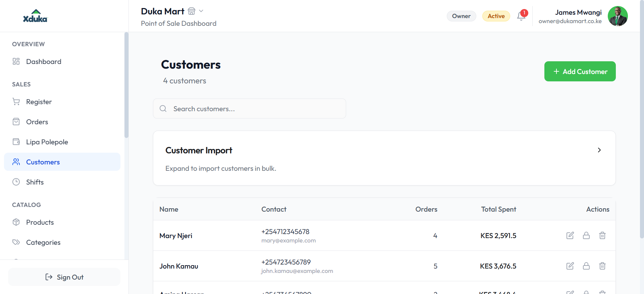Click the Name column header

tap(169, 209)
